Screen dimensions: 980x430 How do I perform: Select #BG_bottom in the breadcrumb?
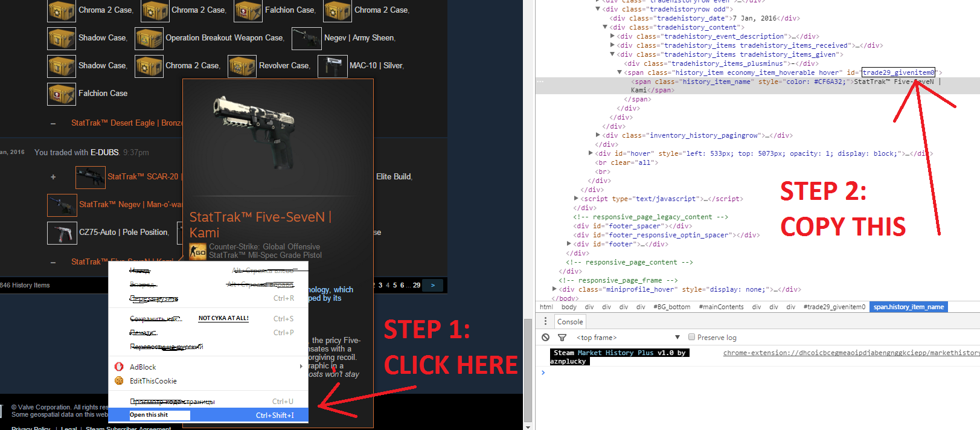(671, 307)
